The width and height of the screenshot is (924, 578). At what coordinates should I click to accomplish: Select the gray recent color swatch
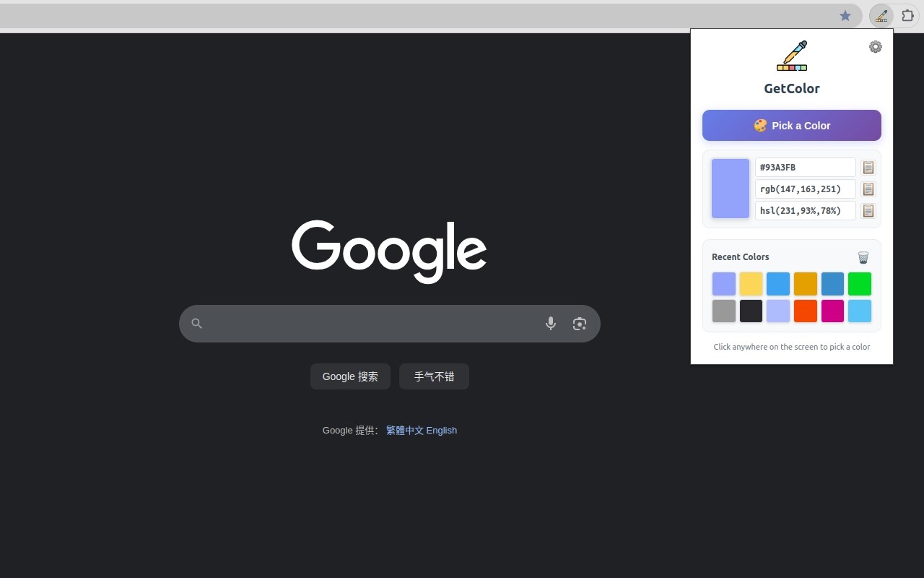[x=724, y=311]
